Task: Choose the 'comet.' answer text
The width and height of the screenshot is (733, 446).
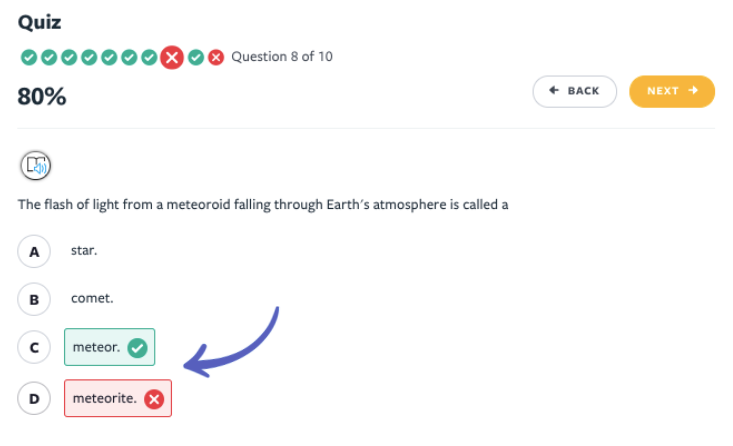Action: click(92, 298)
